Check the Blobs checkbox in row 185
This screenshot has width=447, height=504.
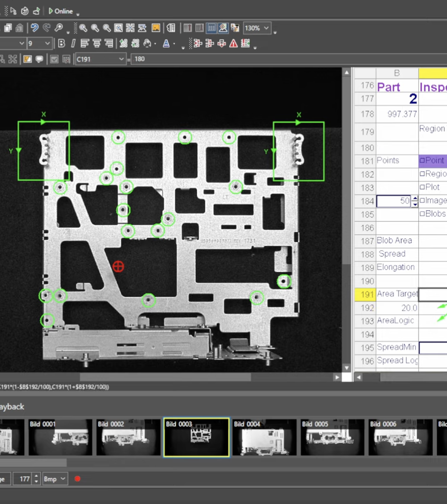422,214
